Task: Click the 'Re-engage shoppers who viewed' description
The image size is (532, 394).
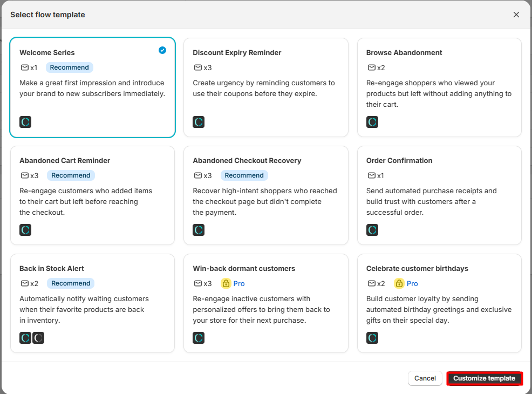Action: (x=439, y=94)
